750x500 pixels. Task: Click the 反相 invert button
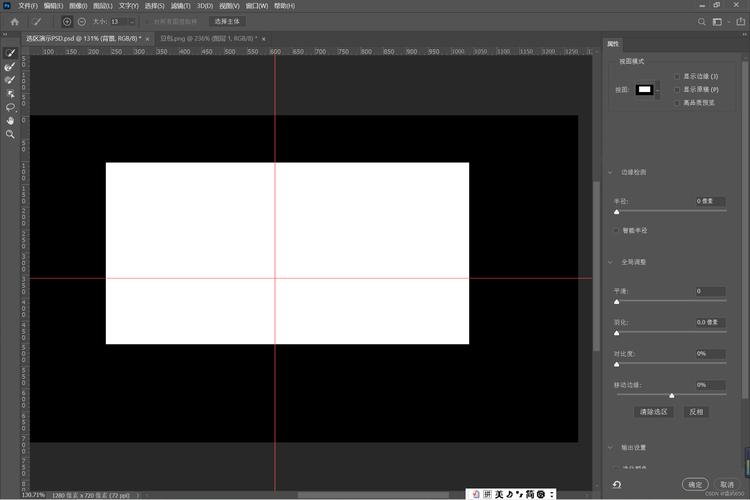696,412
